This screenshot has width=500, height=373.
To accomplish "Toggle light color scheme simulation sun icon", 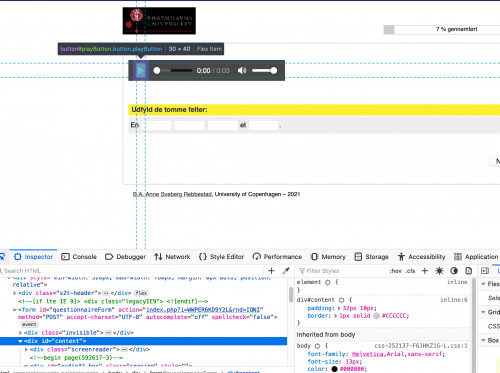I will point(439,271).
